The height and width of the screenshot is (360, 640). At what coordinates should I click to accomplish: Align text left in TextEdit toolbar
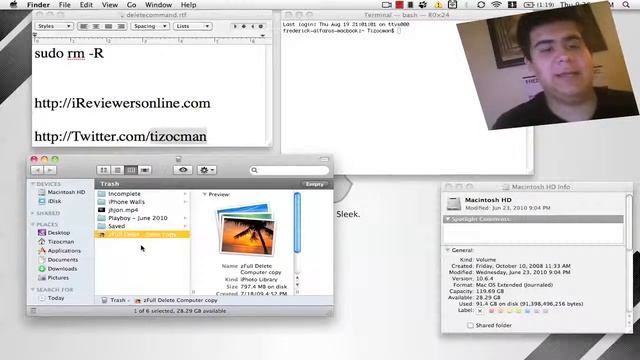(x=84, y=26)
